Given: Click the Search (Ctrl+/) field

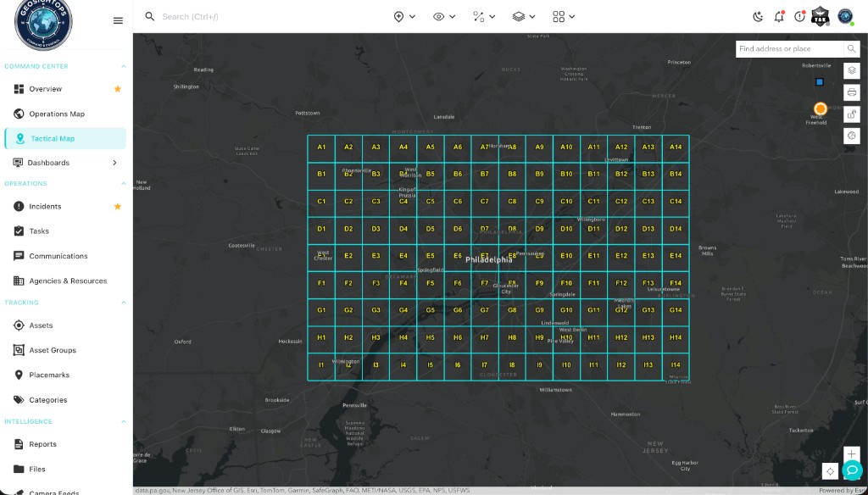Looking at the screenshot, I should [x=190, y=17].
